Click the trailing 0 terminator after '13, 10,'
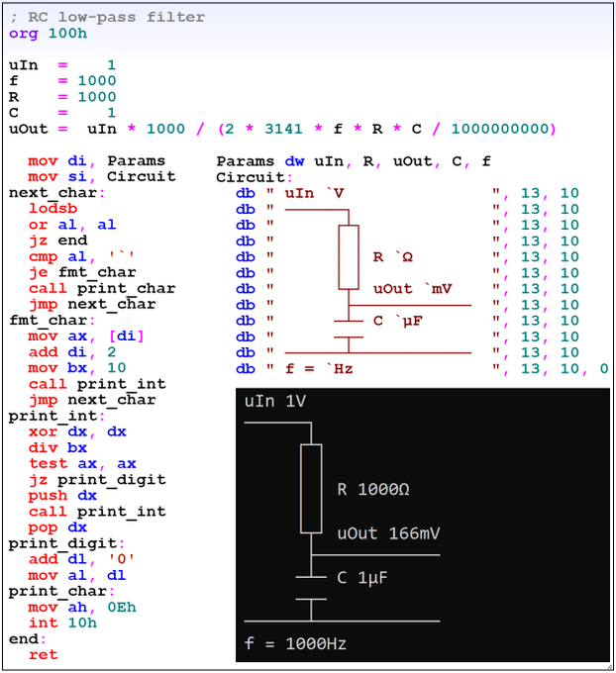The height and width of the screenshot is (673, 616). tap(604, 369)
